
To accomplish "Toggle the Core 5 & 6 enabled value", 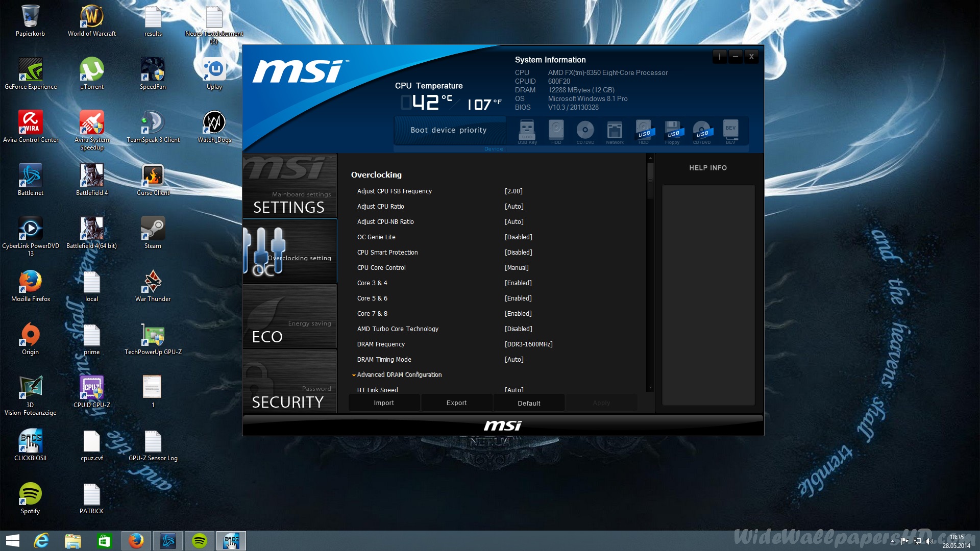I will click(518, 298).
